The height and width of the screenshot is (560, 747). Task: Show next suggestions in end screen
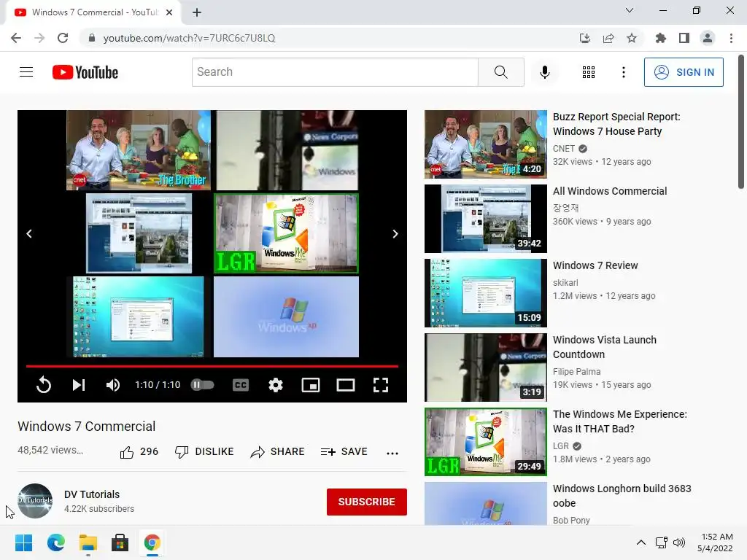coord(395,233)
